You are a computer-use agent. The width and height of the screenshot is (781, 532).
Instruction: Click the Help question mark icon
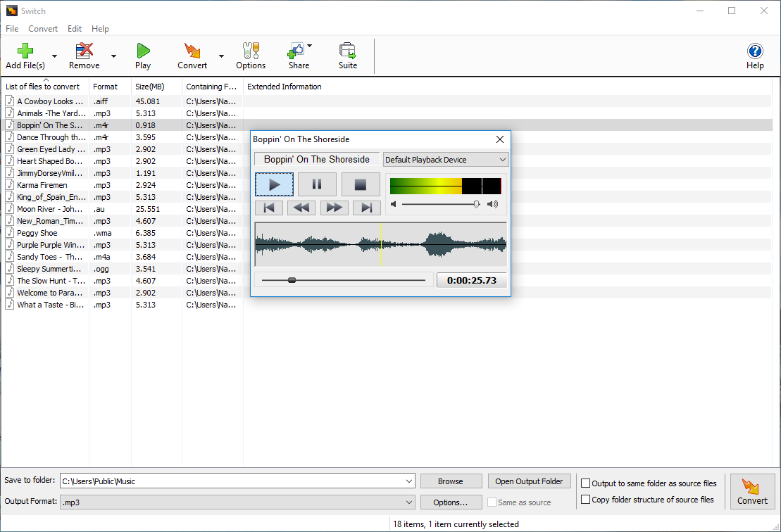point(755,50)
